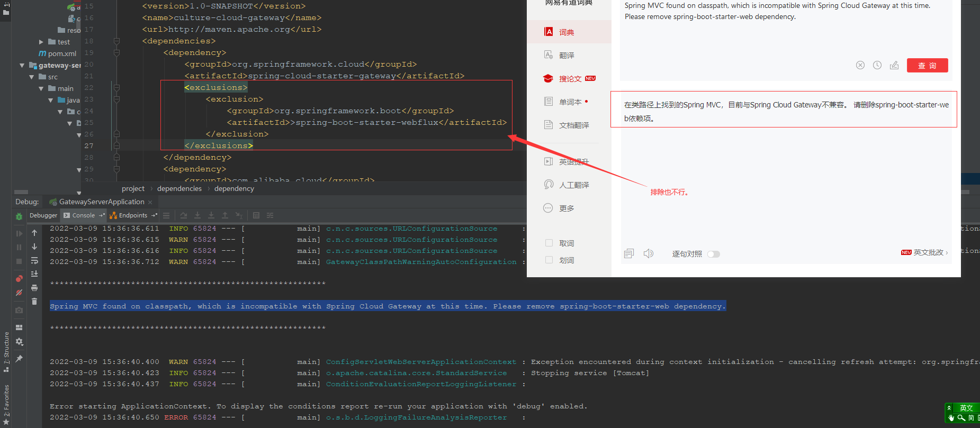Click the Resume Program icon
This screenshot has width=980, height=428.
[x=19, y=233]
